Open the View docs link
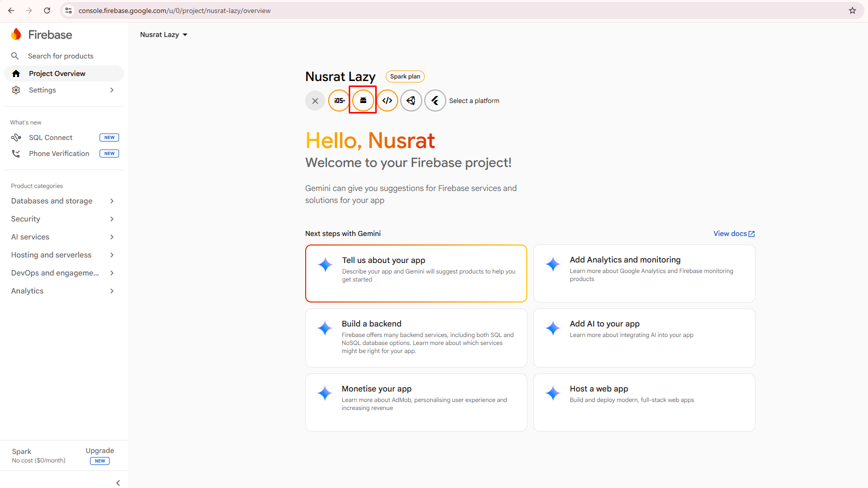The height and width of the screenshot is (488, 868). coord(734,233)
